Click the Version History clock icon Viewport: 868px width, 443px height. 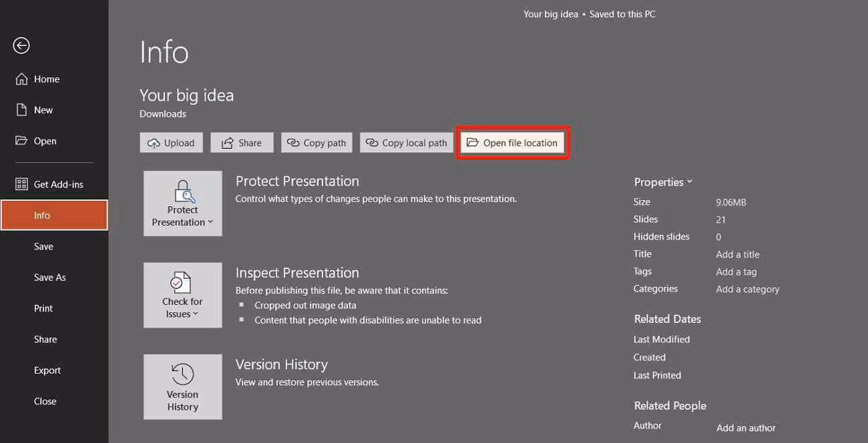182,374
